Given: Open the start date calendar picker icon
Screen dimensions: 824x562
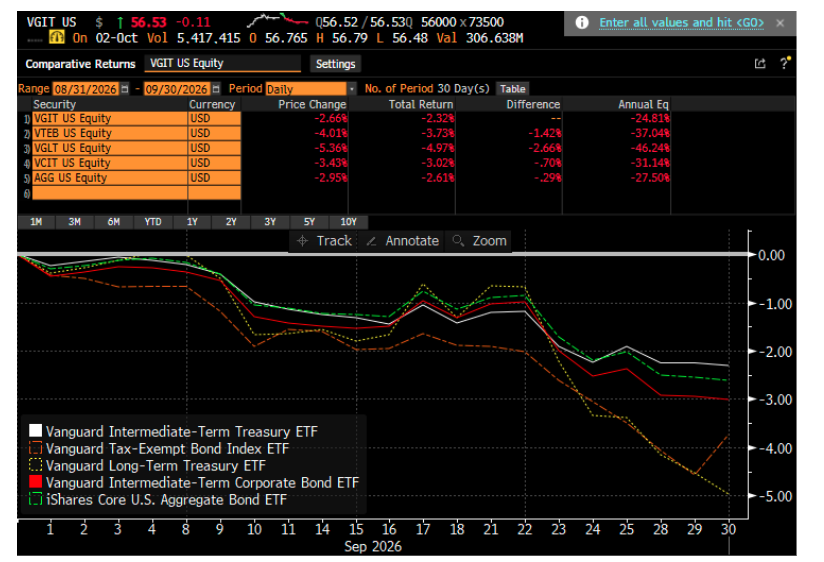Looking at the screenshot, I should [125, 89].
